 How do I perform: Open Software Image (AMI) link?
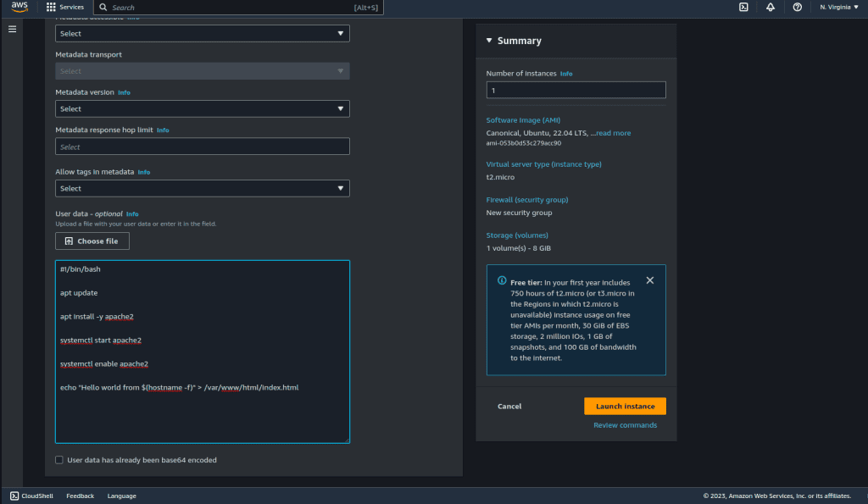click(523, 120)
